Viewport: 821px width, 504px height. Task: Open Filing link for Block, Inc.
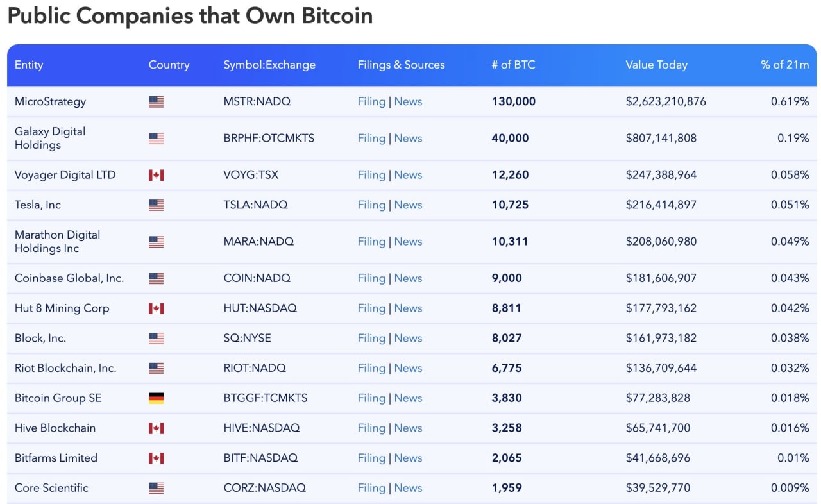pyautogui.click(x=371, y=338)
